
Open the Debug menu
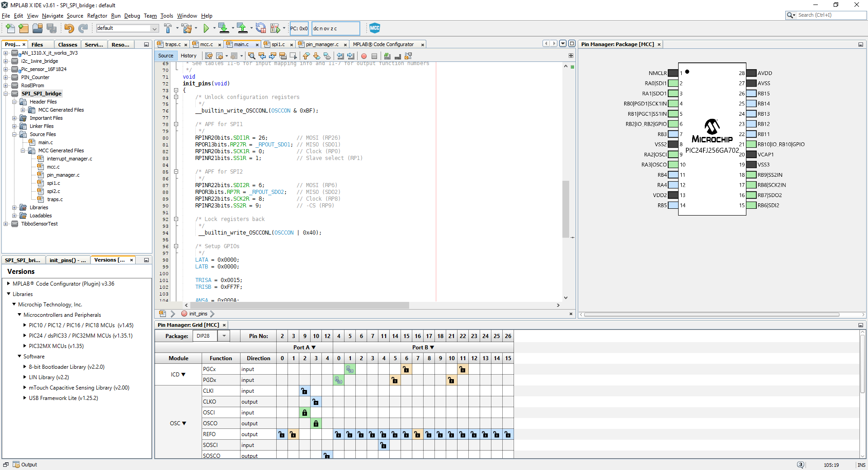click(x=132, y=16)
